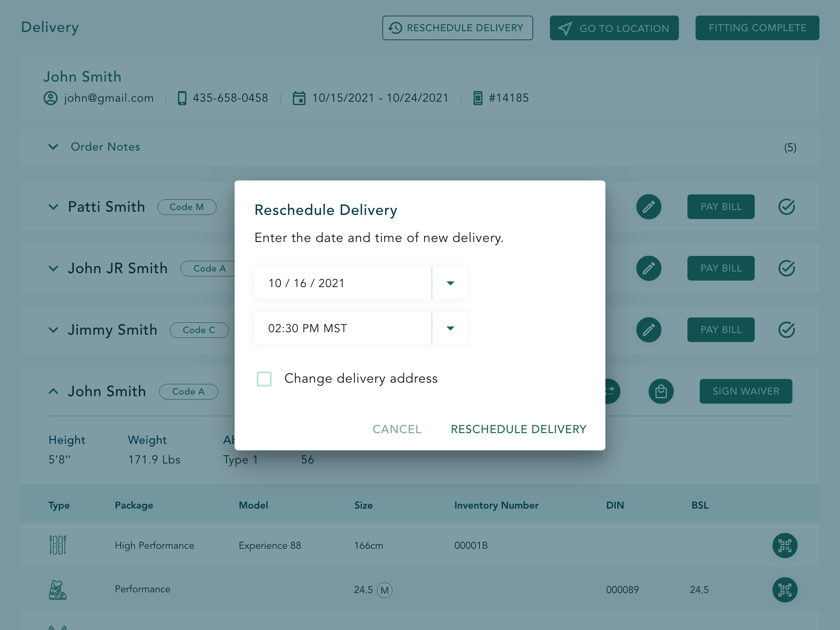Click the pencil edit icon for Patti Smith
The image size is (840, 630).
coord(648,207)
